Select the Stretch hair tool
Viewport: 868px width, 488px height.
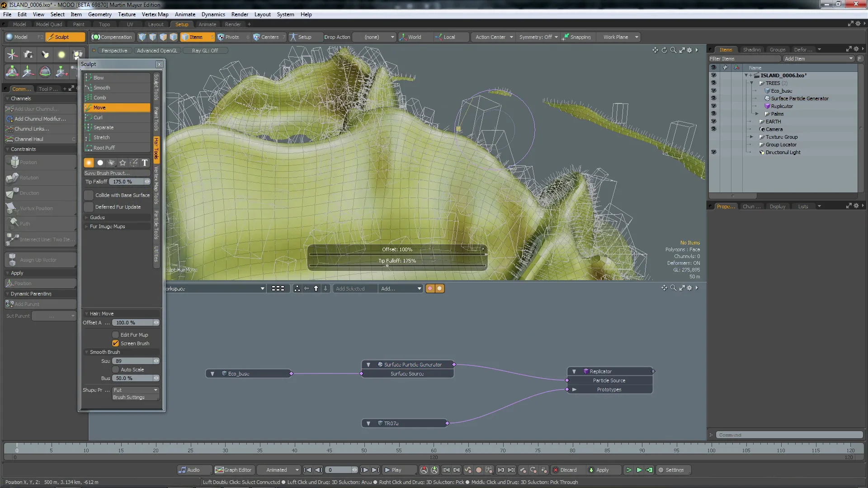117,137
